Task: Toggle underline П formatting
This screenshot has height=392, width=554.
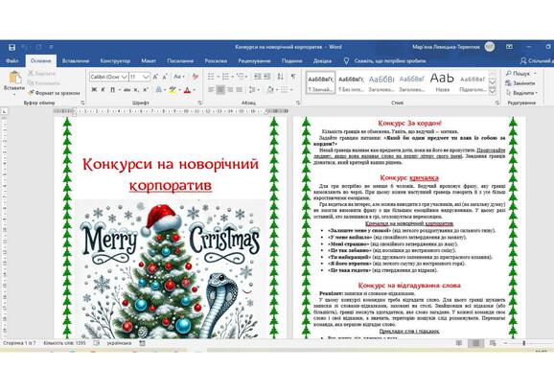Action: click(112, 90)
